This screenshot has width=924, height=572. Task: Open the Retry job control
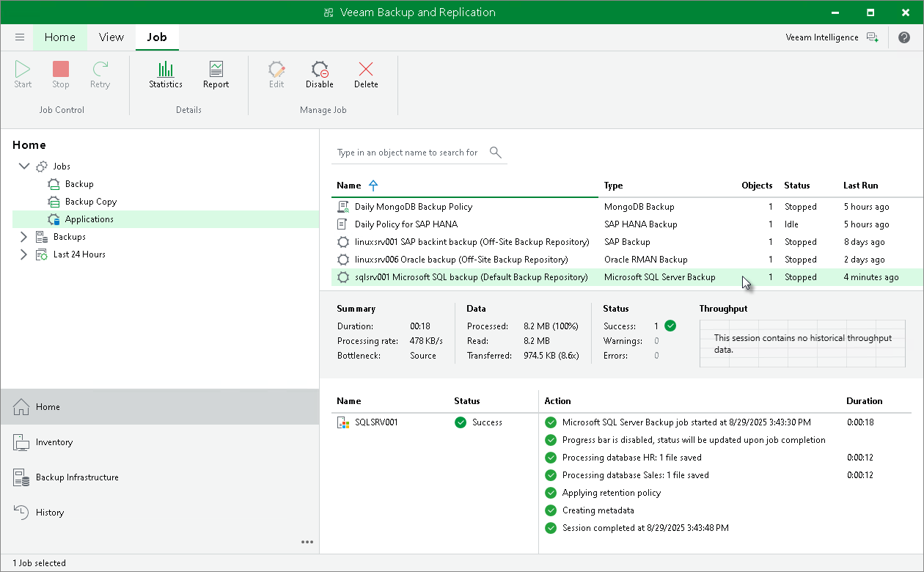[100, 73]
